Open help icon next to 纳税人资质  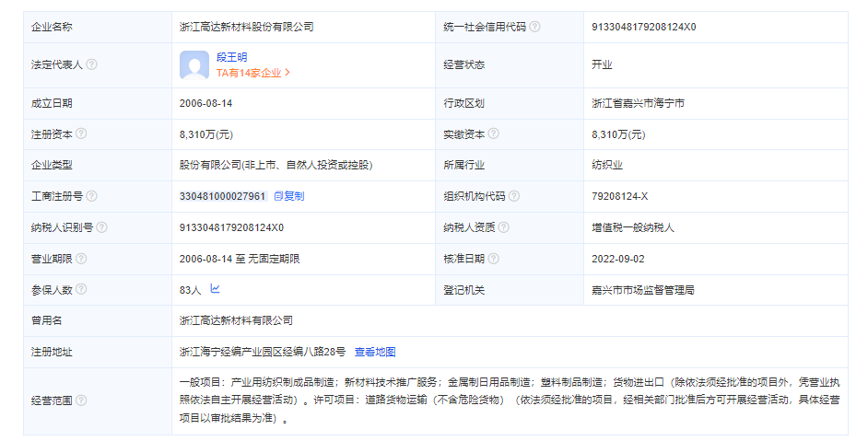point(503,227)
